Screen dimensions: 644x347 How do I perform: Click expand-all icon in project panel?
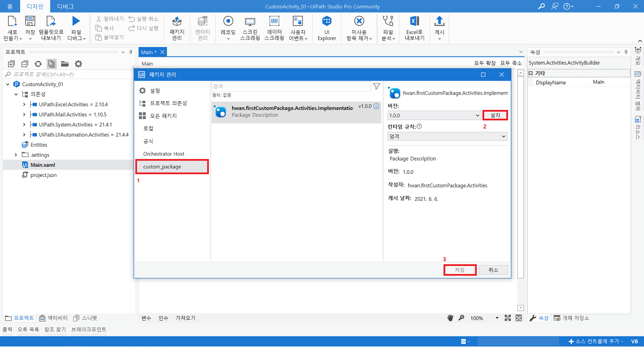pyautogui.click(x=11, y=64)
